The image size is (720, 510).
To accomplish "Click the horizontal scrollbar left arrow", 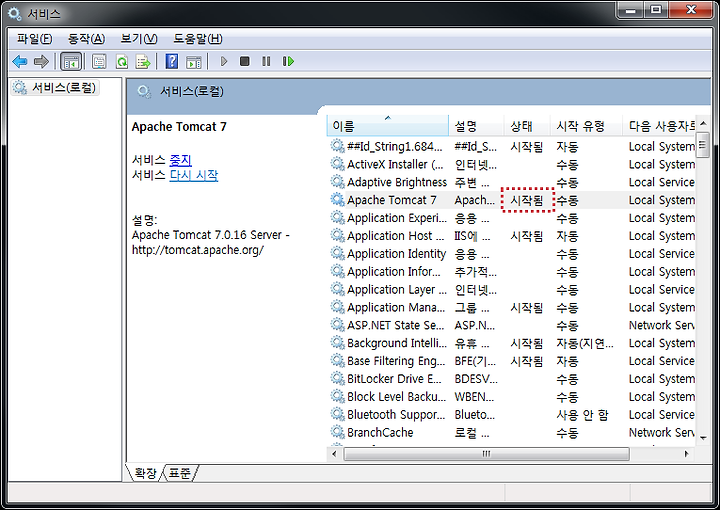I will (334, 454).
